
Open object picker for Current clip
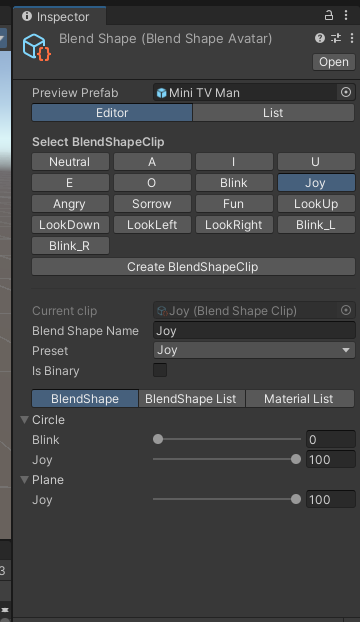346,310
